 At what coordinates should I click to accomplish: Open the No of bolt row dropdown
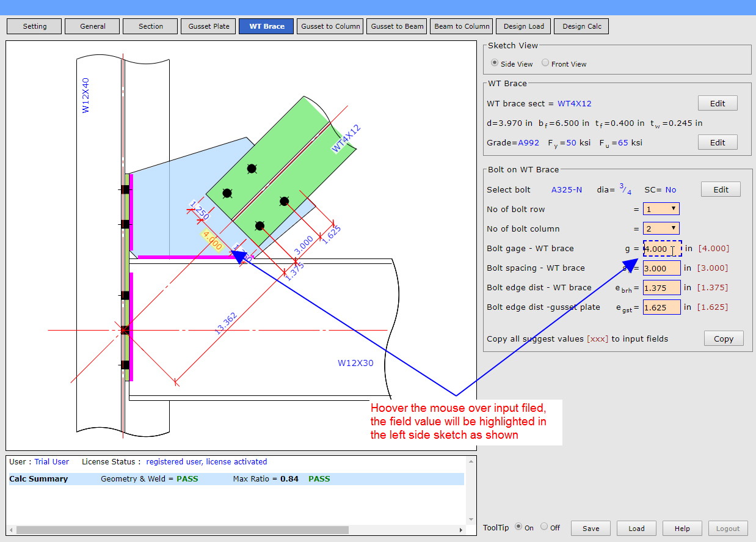tap(661, 208)
